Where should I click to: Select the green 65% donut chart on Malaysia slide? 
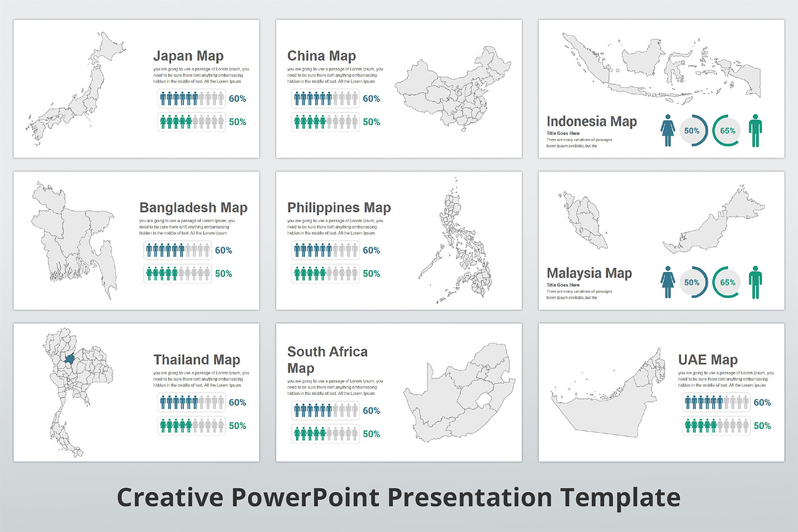coord(728,283)
